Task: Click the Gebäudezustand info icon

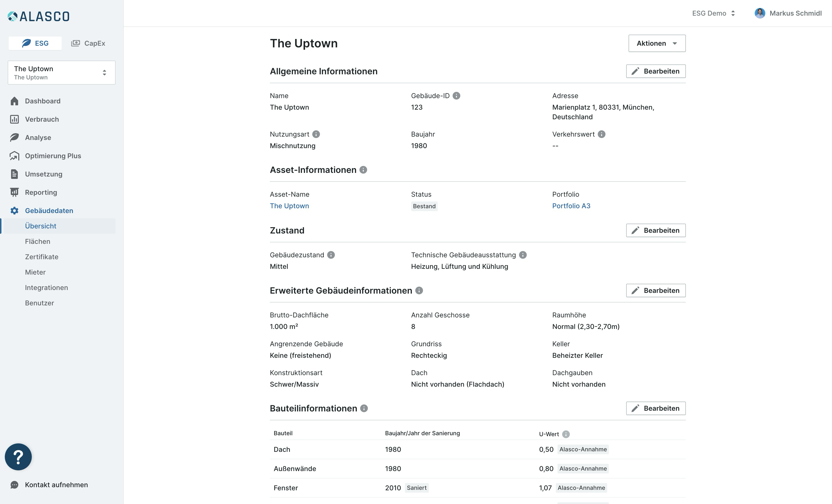Action: (x=331, y=255)
